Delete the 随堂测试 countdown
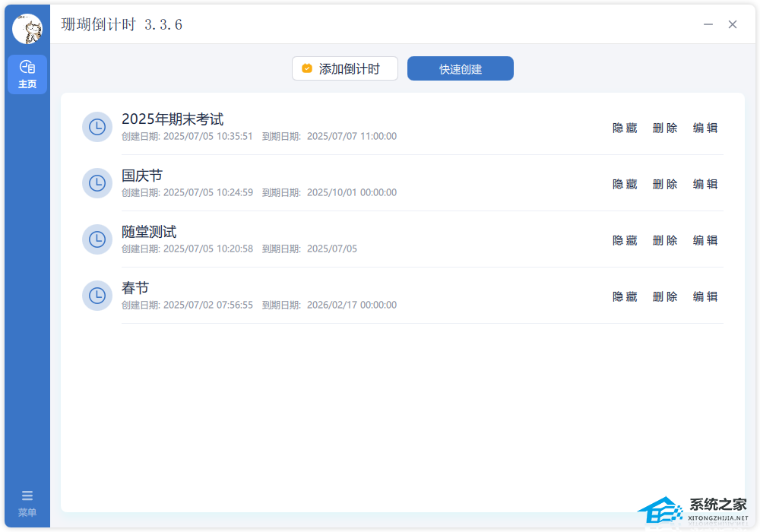 click(x=665, y=240)
